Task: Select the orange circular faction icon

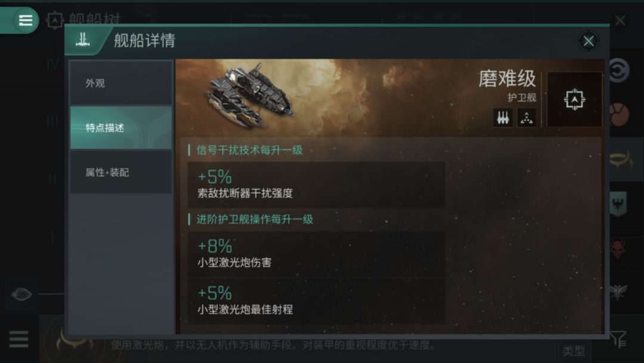Action: 619,115
